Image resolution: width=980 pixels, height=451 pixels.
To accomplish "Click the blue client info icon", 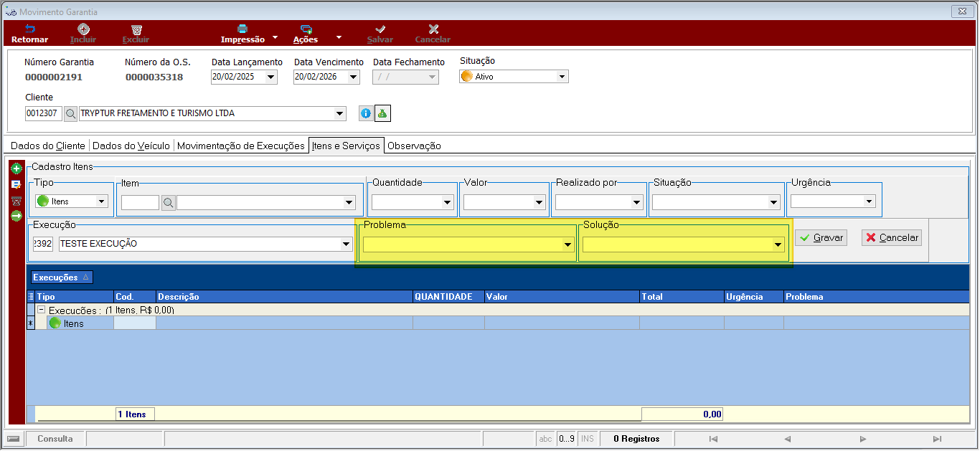I will 366,113.
